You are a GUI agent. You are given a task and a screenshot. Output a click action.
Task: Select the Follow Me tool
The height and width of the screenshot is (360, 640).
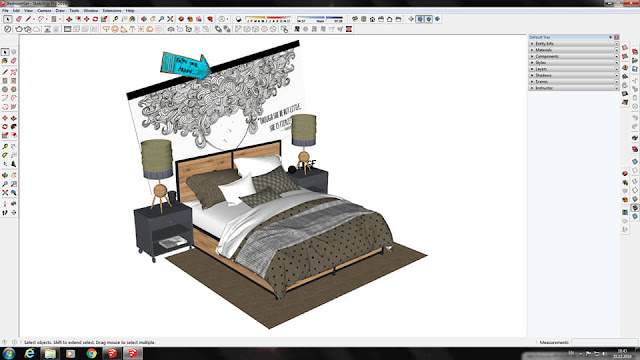13,127
